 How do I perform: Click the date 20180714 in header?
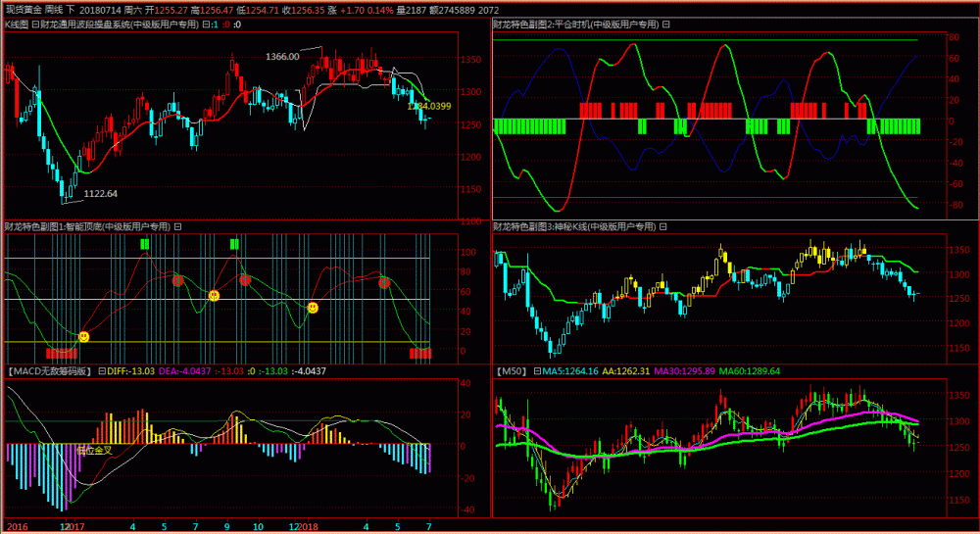coord(100,10)
